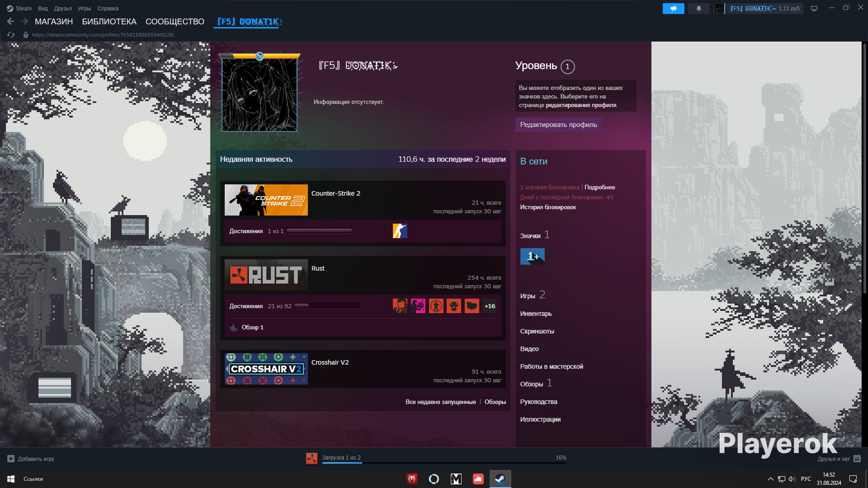Click the Rust download icon in status bar
The height and width of the screenshot is (488, 868).
311,458
